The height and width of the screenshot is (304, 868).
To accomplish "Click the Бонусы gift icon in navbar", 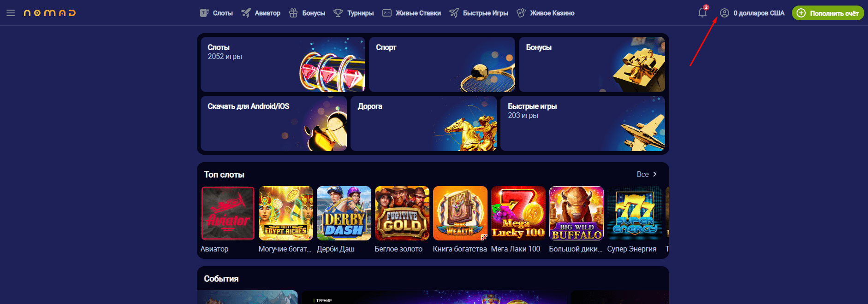I will coord(293,13).
